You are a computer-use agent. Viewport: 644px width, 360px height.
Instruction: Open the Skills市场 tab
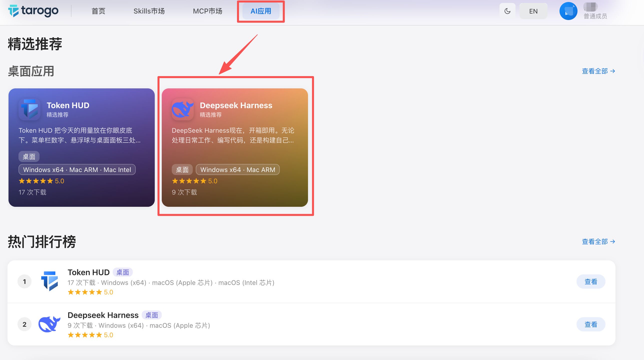149,11
